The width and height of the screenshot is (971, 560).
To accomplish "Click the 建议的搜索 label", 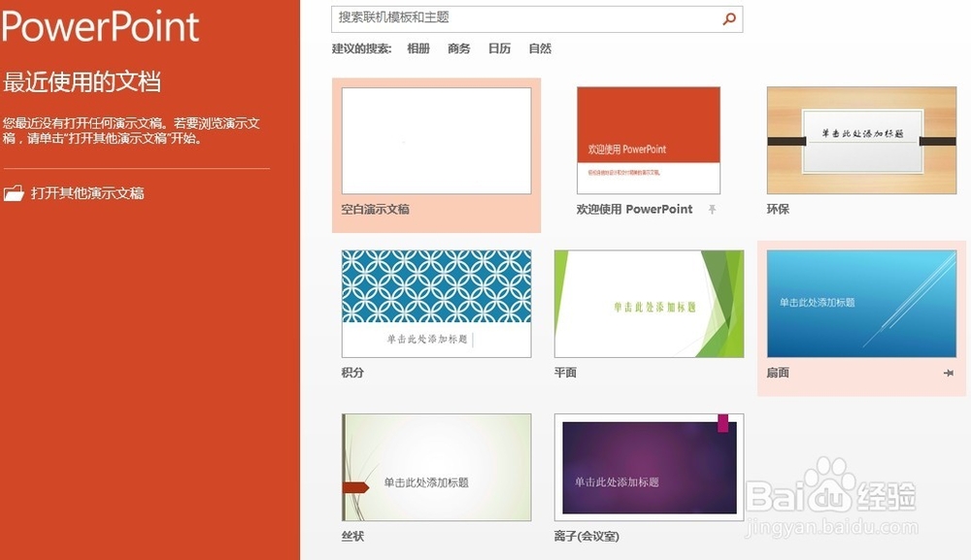I will tap(361, 49).
